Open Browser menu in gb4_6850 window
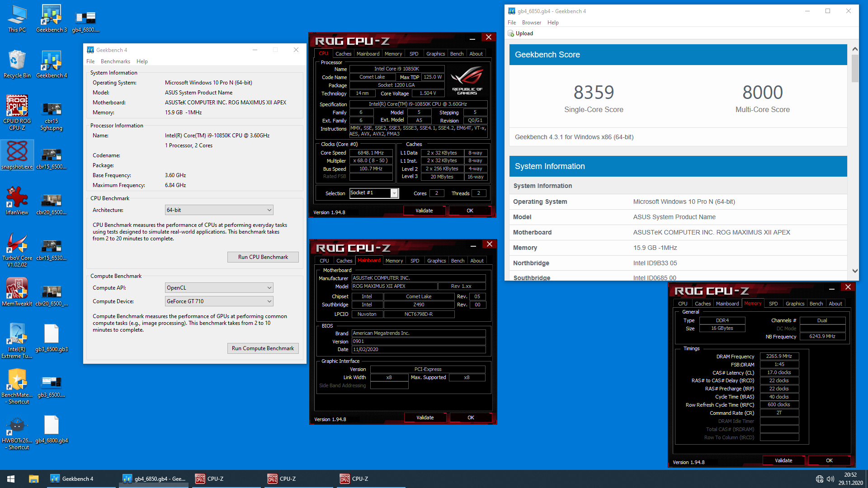 point(532,23)
